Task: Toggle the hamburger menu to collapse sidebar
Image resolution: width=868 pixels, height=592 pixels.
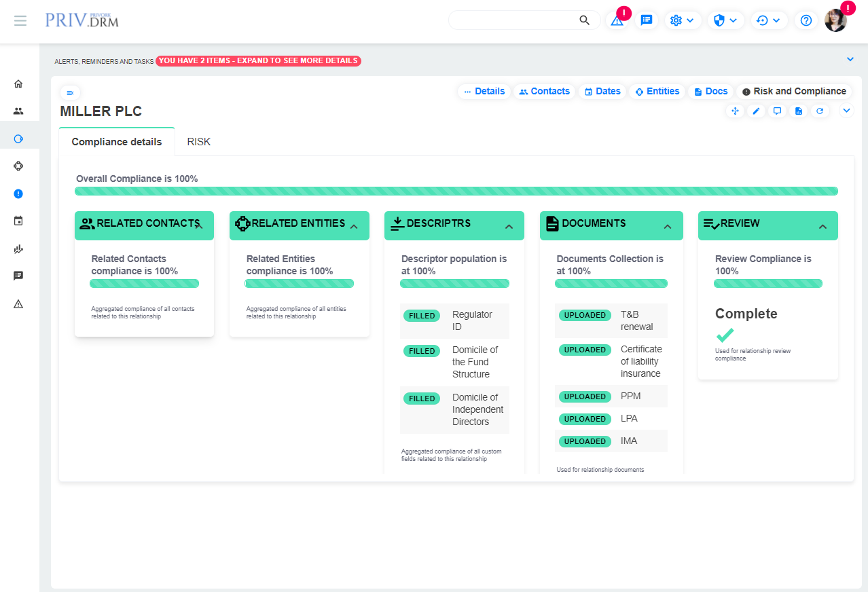Action: point(20,20)
